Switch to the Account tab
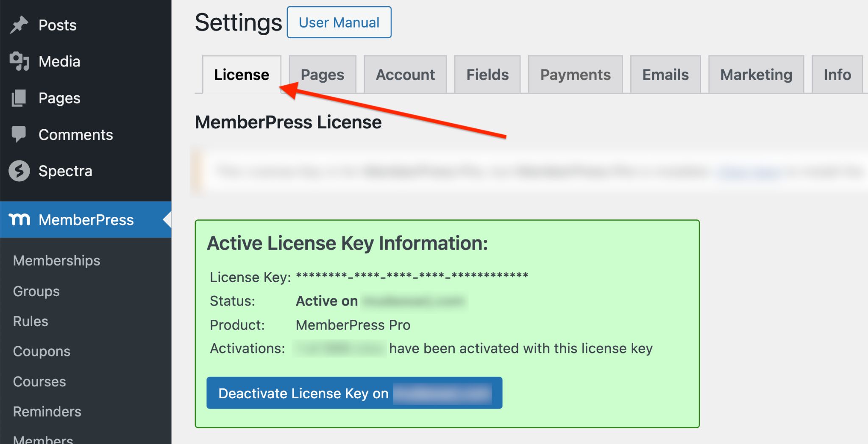 pyautogui.click(x=405, y=75)
